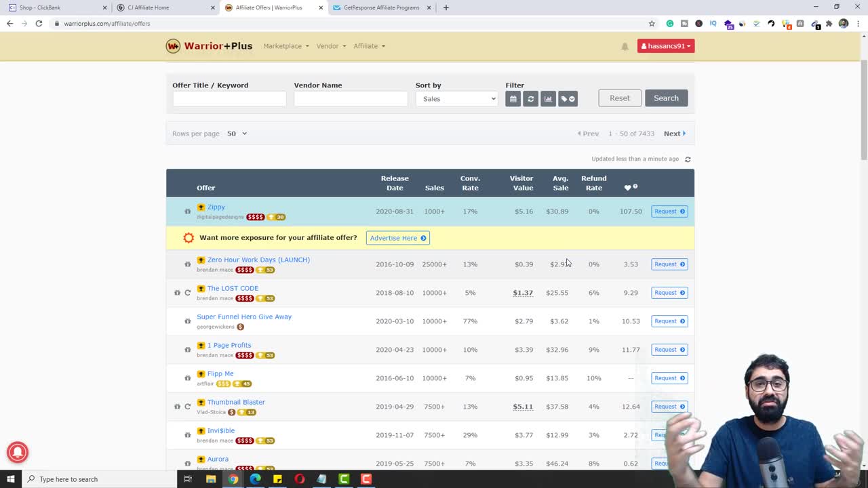This screenshot has height=488, width=868.
Task: Open the Zippy offer link
Action: coord(216,207)
